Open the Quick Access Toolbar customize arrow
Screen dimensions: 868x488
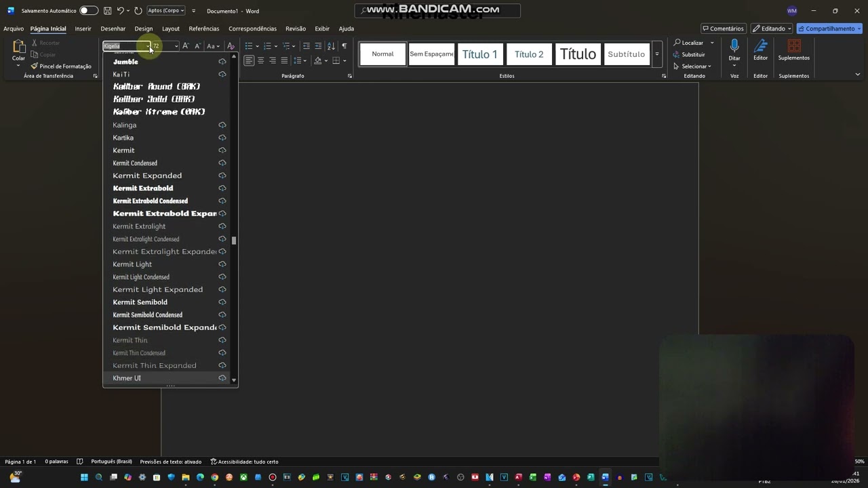pos(194,11)
